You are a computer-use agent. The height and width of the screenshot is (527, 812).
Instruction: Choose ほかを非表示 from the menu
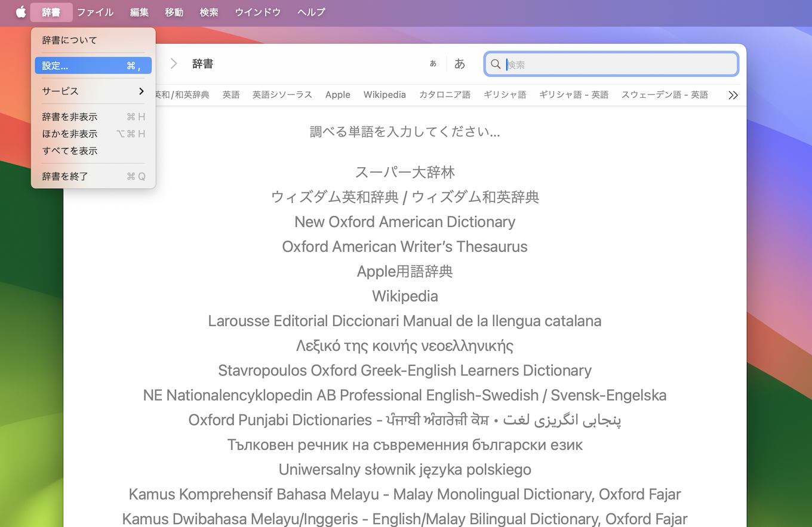93,134
